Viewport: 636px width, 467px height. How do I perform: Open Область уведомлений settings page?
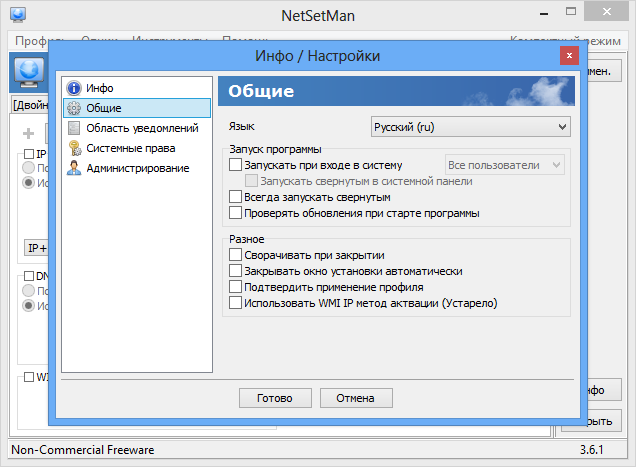[137, 128]
